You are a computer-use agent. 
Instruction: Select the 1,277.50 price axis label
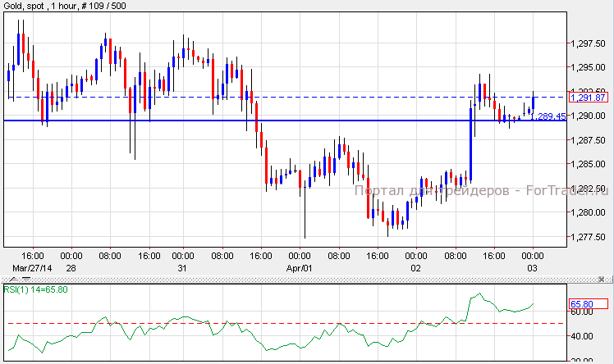587,238
